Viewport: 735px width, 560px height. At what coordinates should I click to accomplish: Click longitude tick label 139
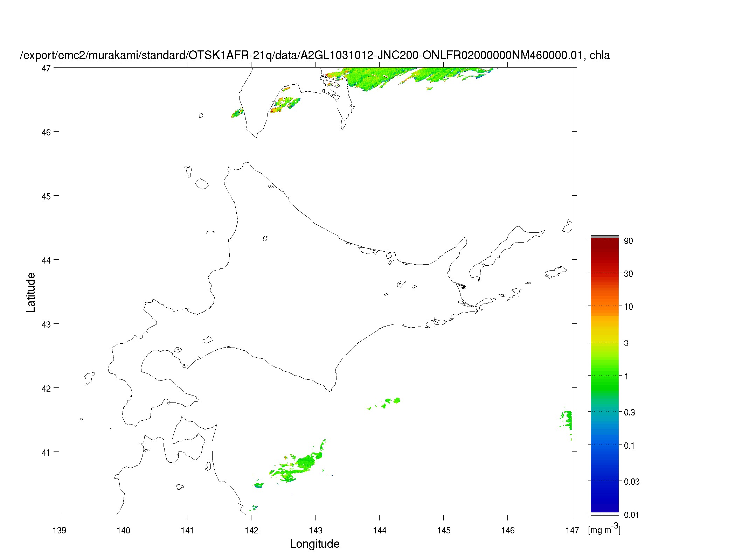point(59,530)
